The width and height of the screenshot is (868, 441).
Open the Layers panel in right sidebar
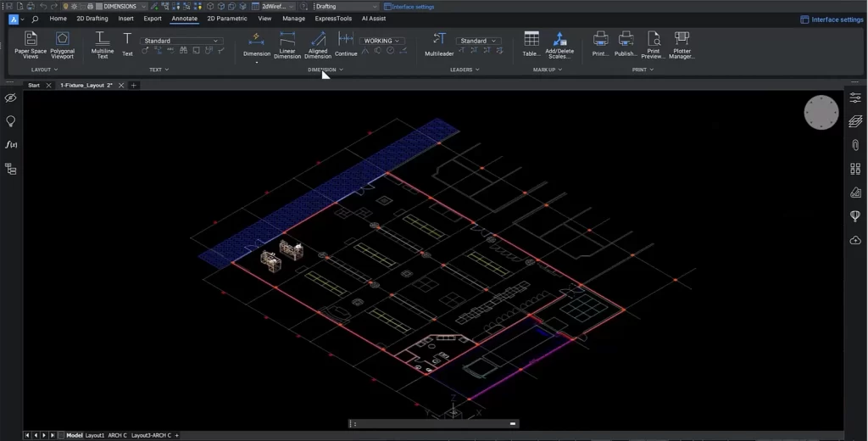(855, 122)
